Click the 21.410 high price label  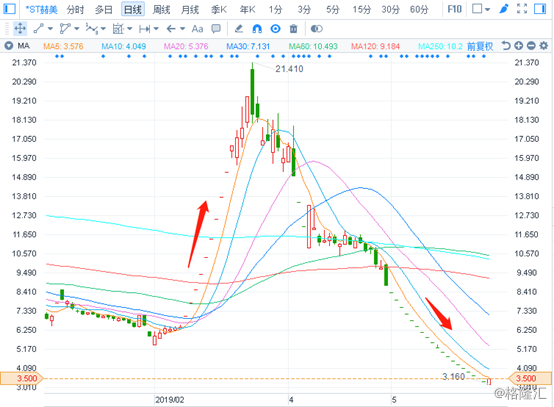(x=289, y=69)
